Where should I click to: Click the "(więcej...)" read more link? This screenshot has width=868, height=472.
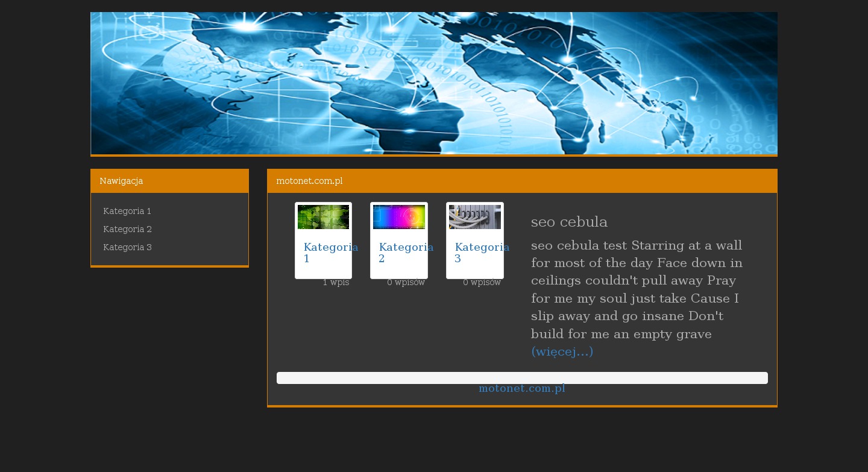point(562,351)
